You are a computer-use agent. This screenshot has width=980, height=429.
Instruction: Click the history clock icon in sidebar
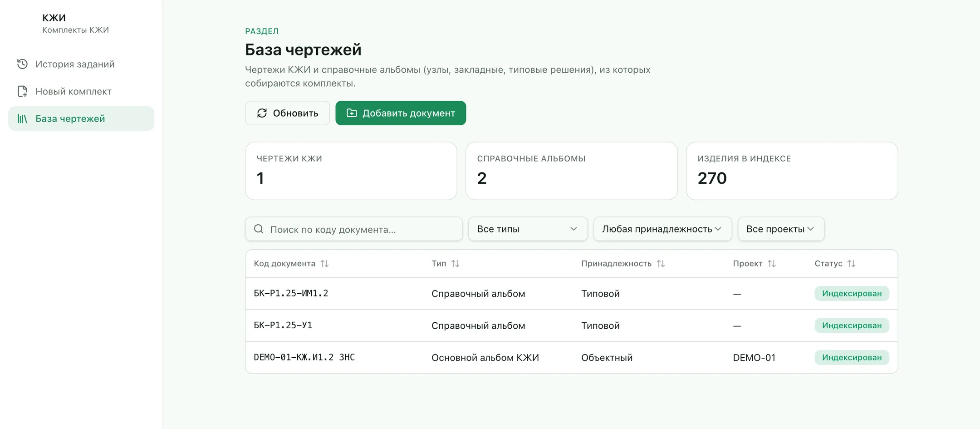[x=22, y=64]
